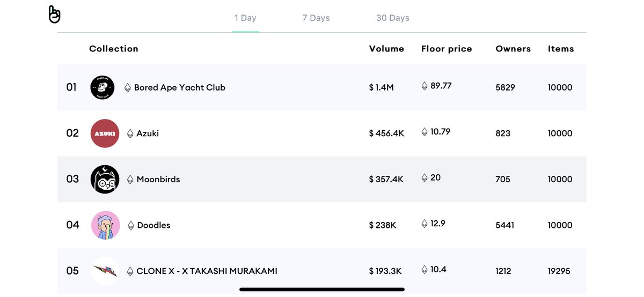Click the 5441 owners value
644x297 pixels.
pyautogui.click(x=504, y=225)
